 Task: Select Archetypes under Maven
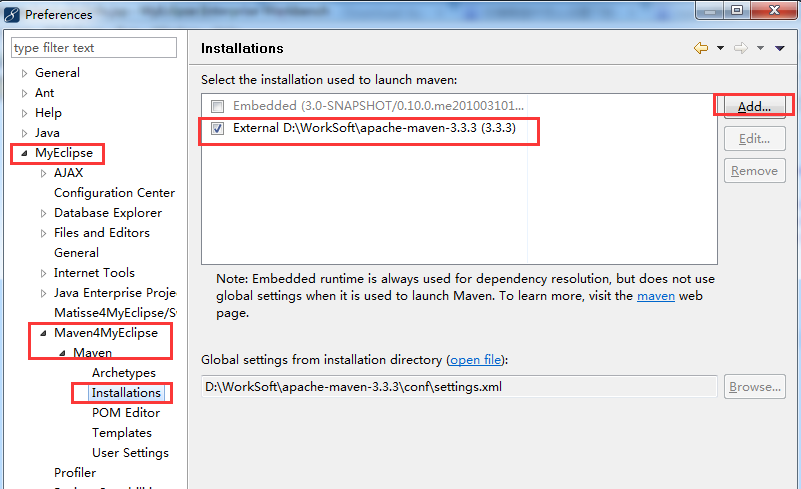point(124,373)
